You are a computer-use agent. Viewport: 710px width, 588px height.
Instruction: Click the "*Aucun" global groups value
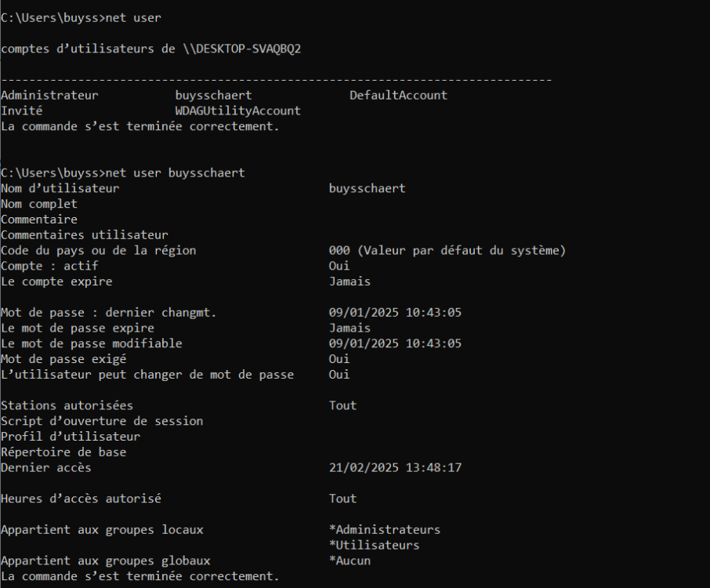pos(350,561)
